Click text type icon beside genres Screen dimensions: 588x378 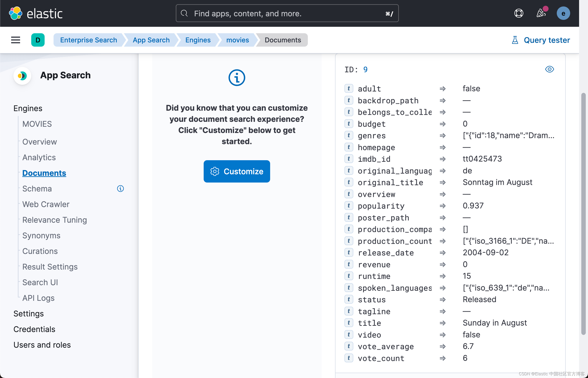(x=349, y=135)
